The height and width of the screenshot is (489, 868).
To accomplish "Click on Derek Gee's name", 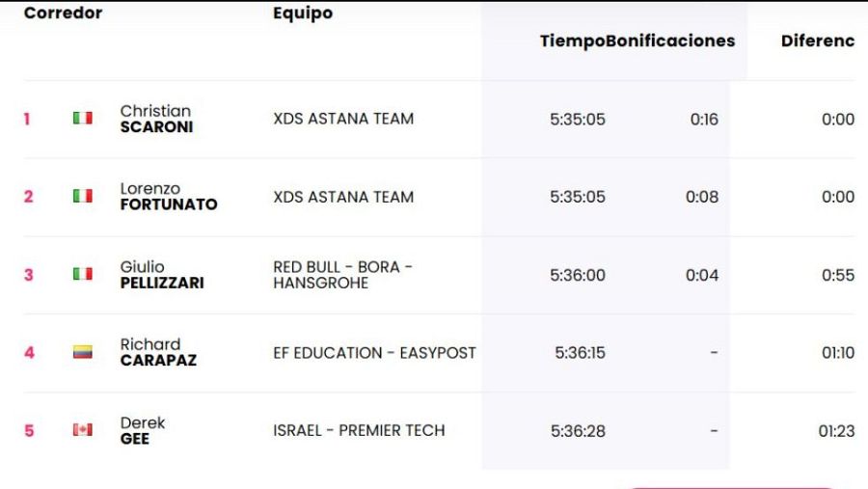I will 142,430.
